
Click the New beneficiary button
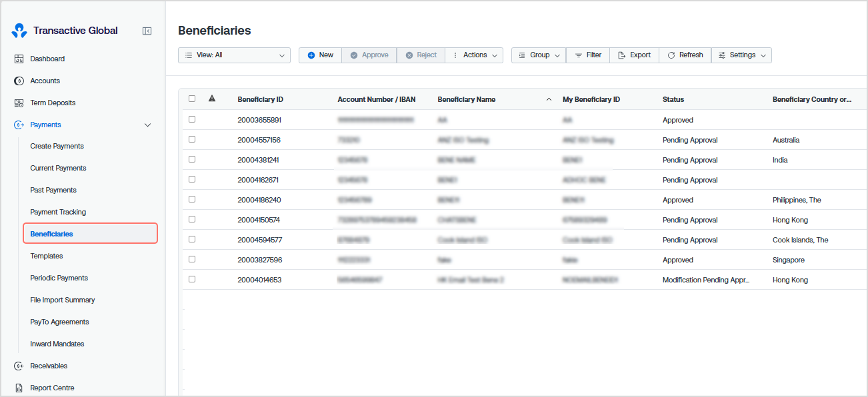[x=320, y=55]
